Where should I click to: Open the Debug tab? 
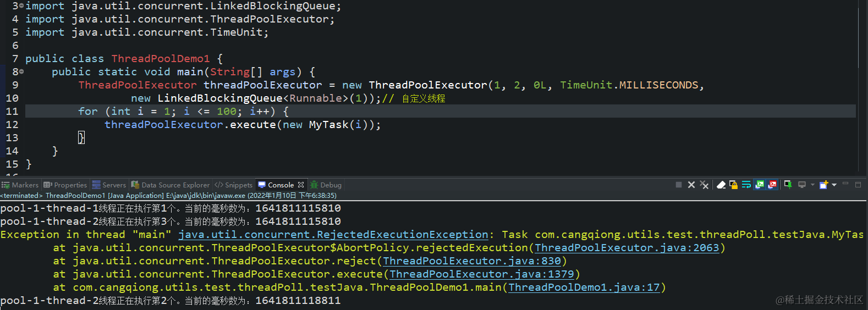tap(326, 185)
